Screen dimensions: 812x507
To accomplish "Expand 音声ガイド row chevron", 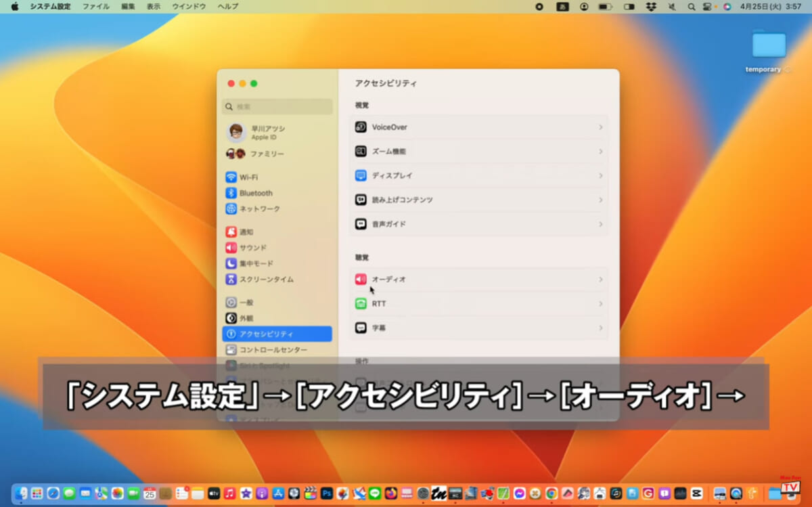I will (x=600, y=224).
